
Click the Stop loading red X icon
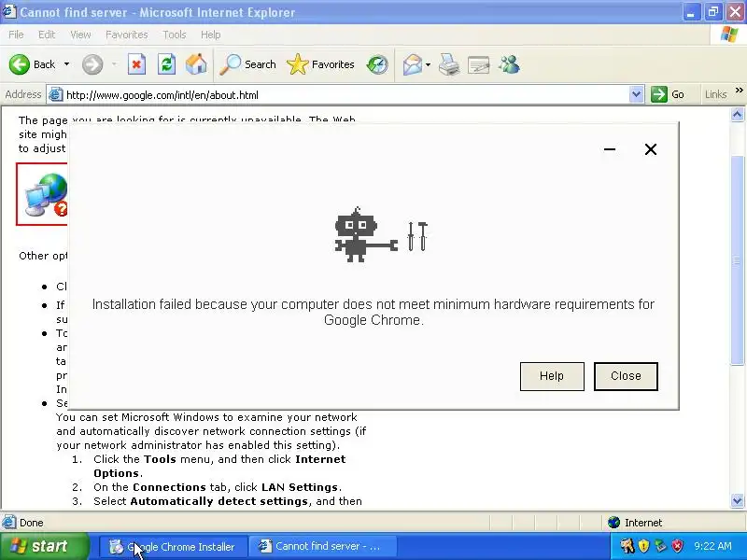pos(136,64)
